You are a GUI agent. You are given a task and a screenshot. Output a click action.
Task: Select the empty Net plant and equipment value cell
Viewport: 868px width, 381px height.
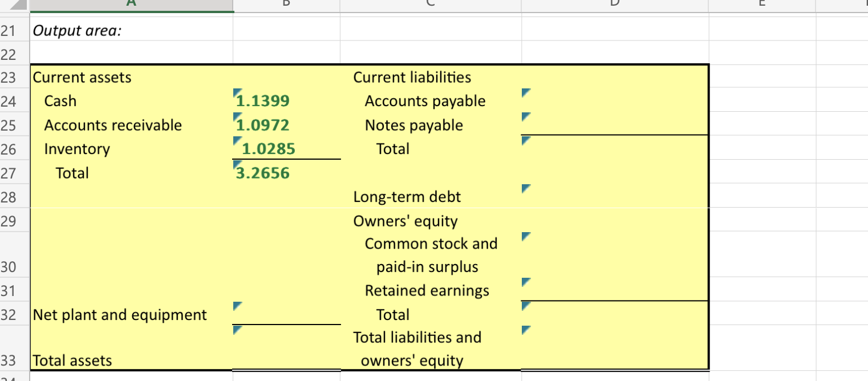tap(286, 313)
